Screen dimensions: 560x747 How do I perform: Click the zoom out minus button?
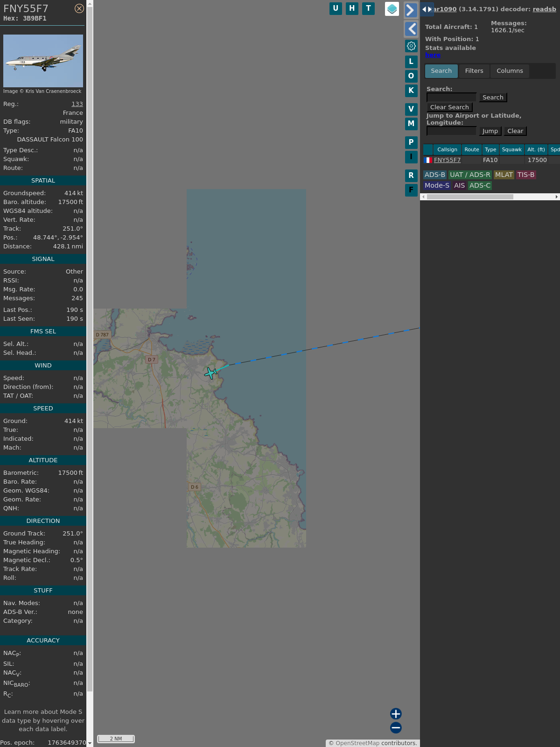[396, 728]
